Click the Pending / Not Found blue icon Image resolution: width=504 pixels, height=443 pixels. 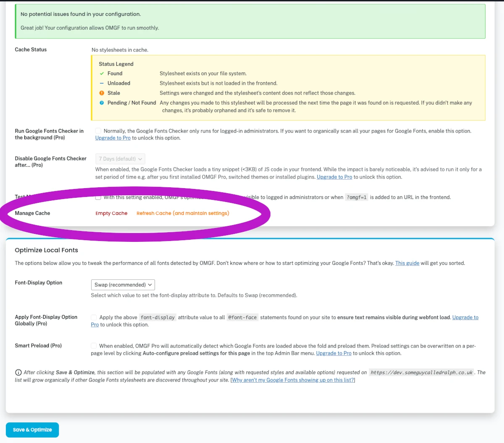tap(102, 103)
